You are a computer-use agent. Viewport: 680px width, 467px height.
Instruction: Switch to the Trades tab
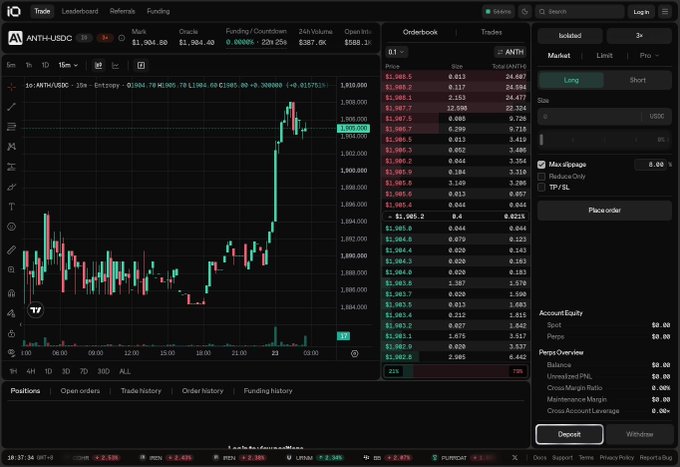coord(491,32)
